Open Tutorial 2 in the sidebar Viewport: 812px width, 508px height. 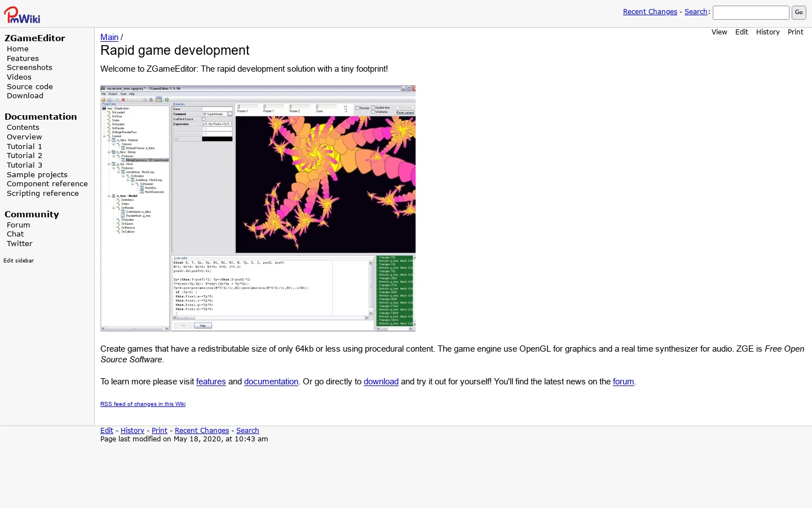pos(24,156)
